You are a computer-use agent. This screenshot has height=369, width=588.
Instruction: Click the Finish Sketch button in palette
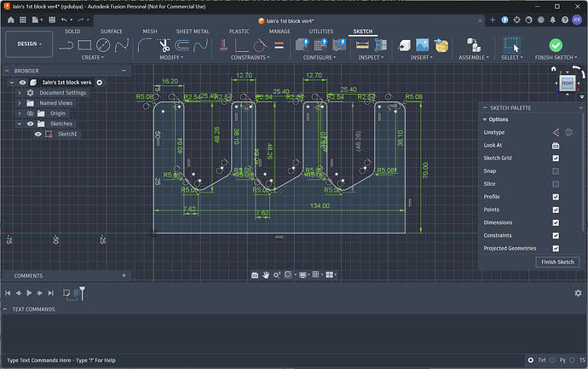pyautogui.click(x=557, y=262)
